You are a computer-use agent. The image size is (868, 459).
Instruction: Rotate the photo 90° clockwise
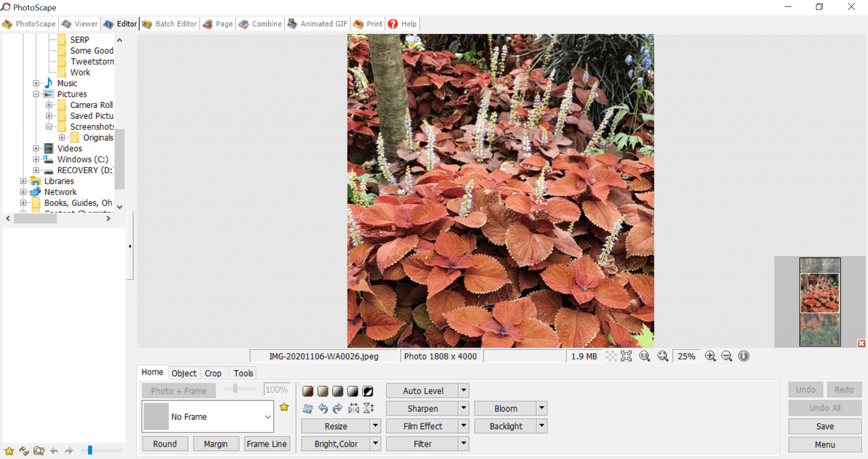338,409
